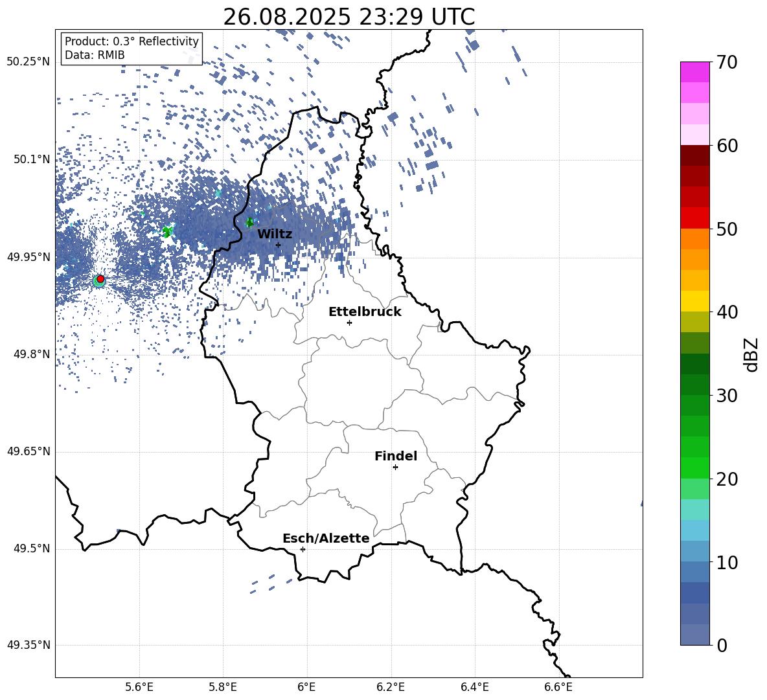Screen dimensions: 767x700
Task: Click the 49.95°N latitude label
Action: [29, 257]
